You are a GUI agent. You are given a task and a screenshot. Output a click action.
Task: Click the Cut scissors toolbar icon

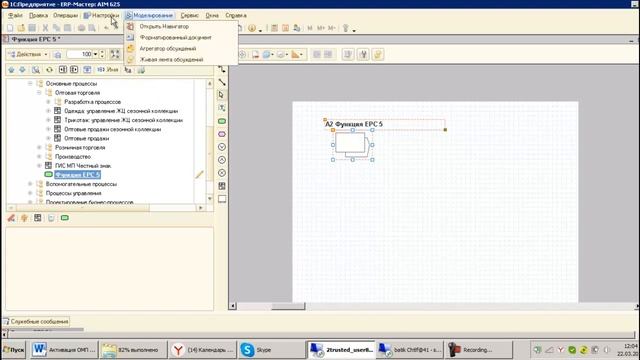[45, 28]
